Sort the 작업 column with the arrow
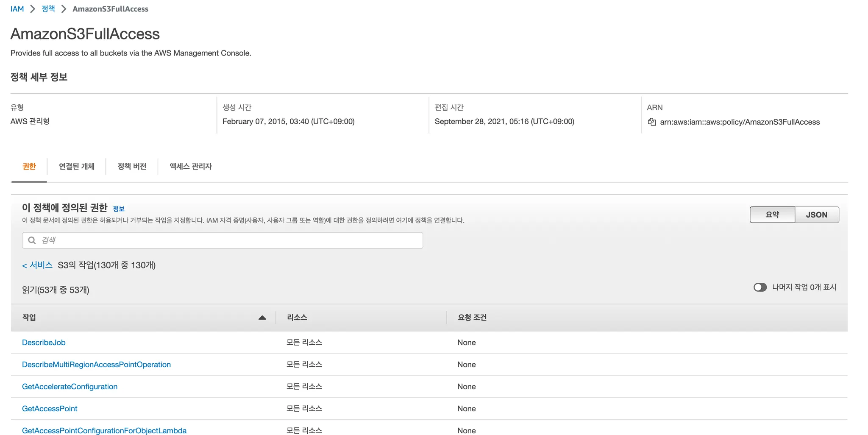 (x=262, y=318)
